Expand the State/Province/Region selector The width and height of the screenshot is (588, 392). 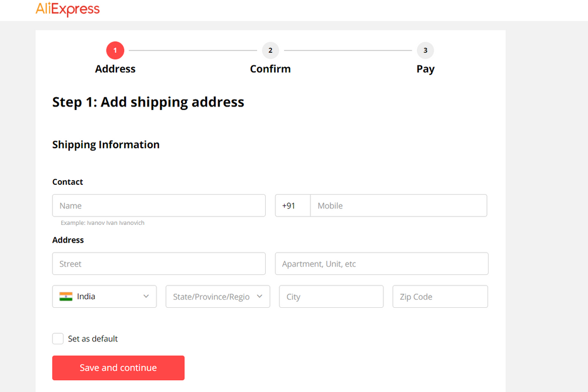[x=218, y=296]
